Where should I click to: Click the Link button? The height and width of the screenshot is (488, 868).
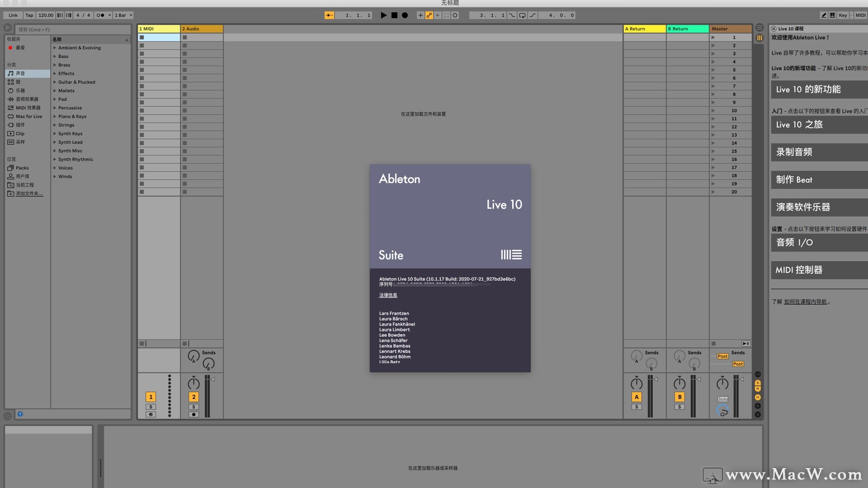tap(13, 15)
